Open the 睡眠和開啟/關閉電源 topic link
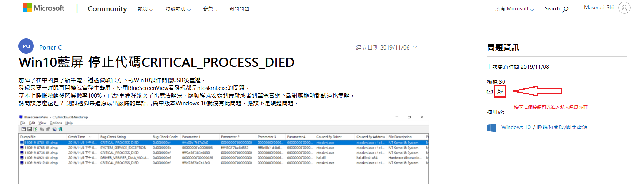 562,127
